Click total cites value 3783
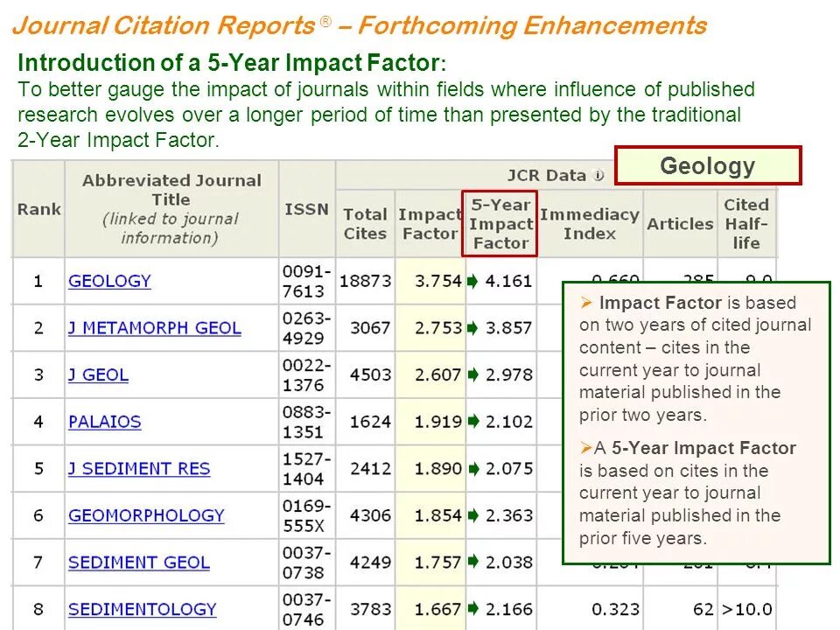 (371, 609)
